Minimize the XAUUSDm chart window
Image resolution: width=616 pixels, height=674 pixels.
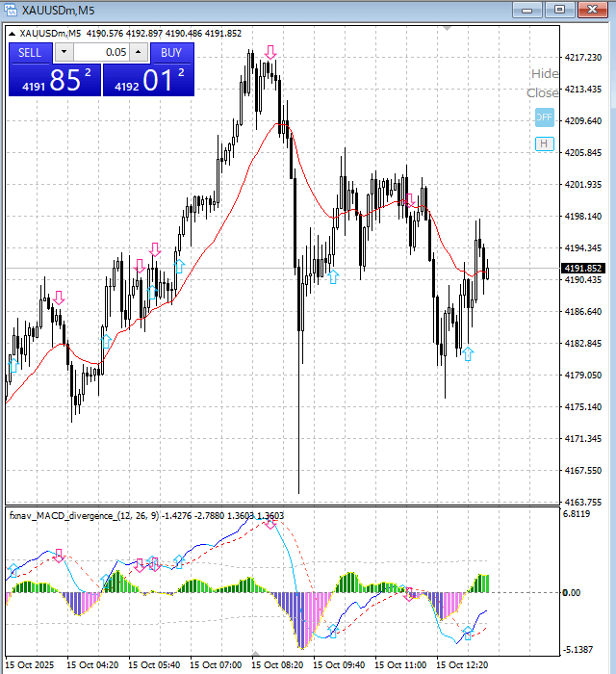tap(526, 10)
